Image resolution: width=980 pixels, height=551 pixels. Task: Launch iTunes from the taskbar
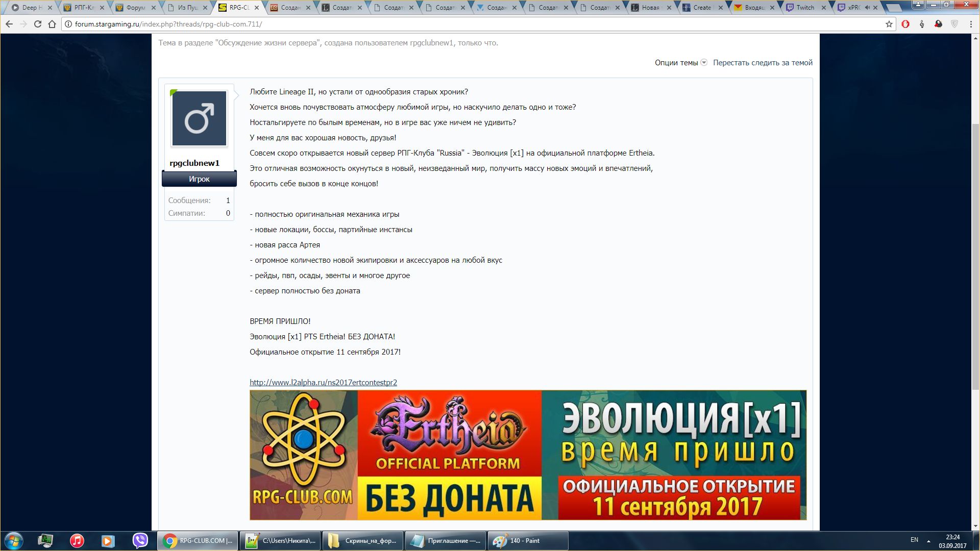(x=77, y=541)
